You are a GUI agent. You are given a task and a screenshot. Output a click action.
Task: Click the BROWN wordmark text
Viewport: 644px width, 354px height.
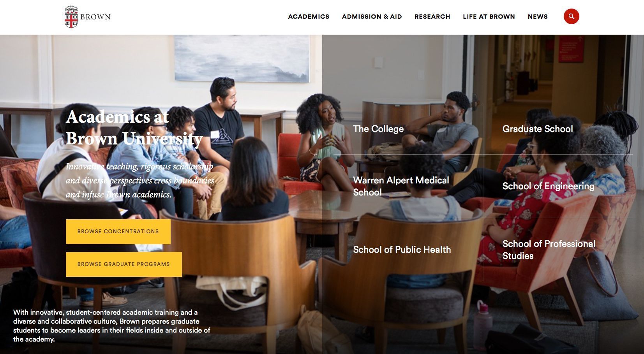(x=95, y=17)
